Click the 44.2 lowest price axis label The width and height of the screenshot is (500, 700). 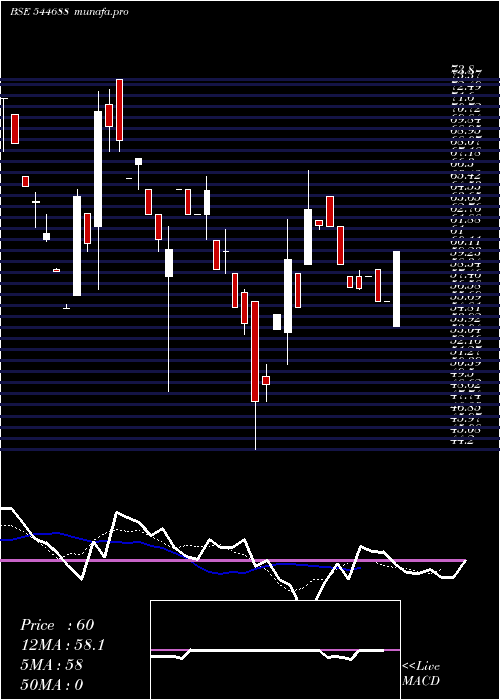(x=462, y=442)
